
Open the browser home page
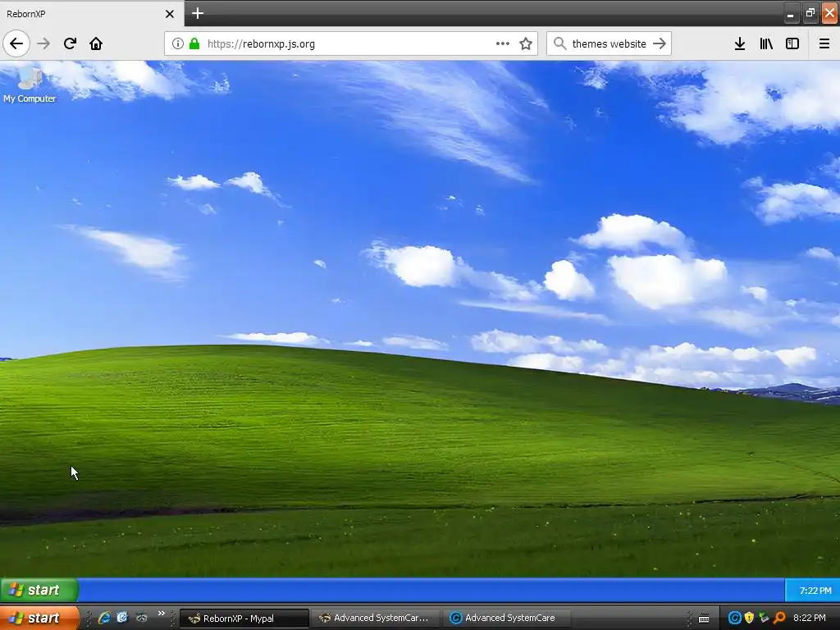[96, 43]
